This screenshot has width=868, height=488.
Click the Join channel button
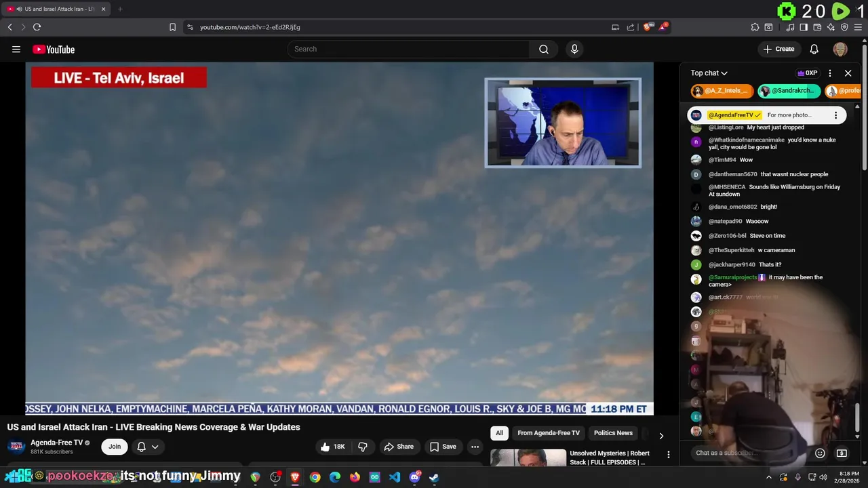(x=115, y=447)
